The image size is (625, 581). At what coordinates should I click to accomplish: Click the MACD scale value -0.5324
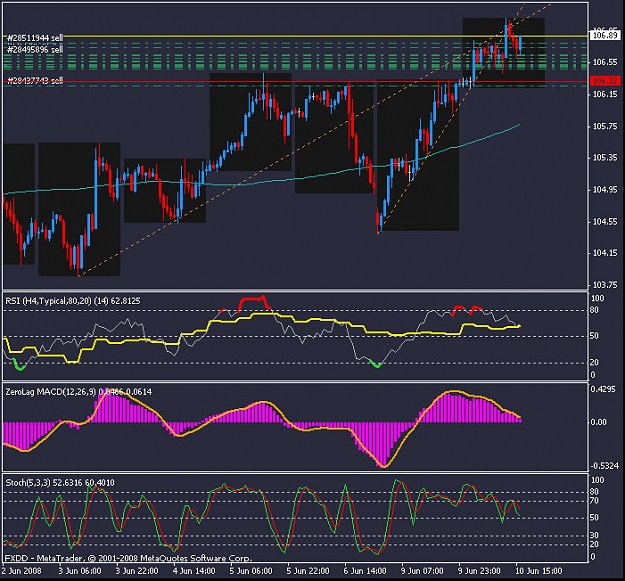click(x=605, y=465)
